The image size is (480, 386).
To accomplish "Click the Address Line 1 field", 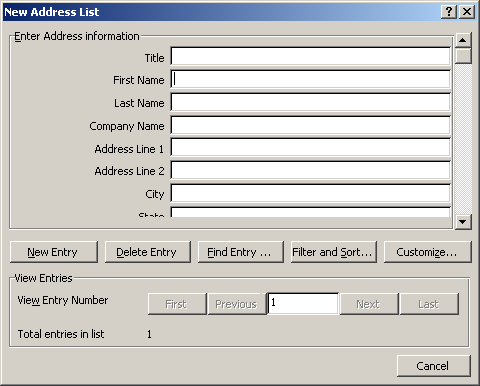I will 310,148.
